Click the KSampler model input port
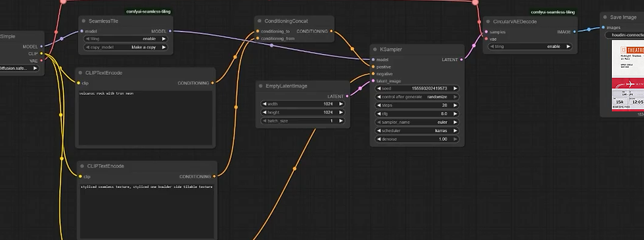 [x=373, y=60]
